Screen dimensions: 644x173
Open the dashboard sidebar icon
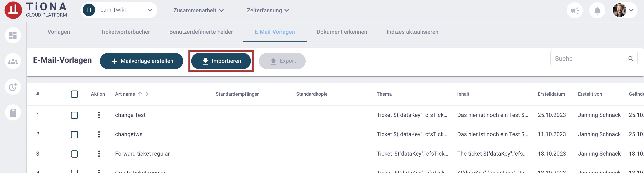(13, 36)
